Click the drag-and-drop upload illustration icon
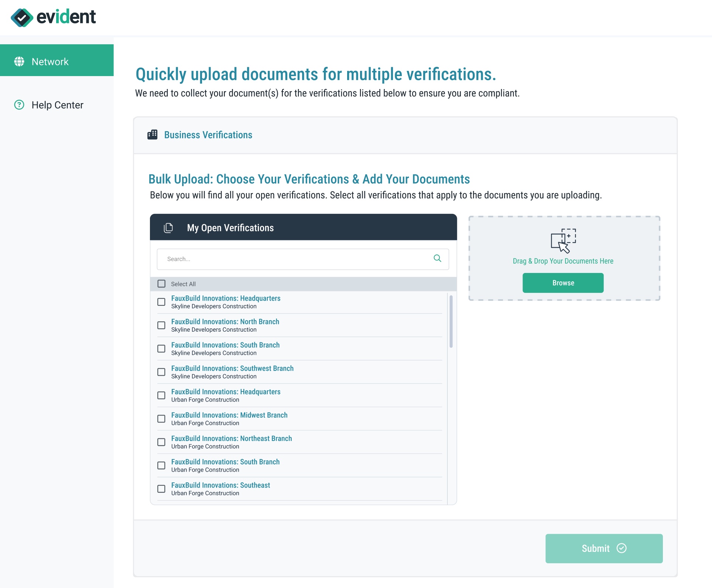 pos(563,241)
